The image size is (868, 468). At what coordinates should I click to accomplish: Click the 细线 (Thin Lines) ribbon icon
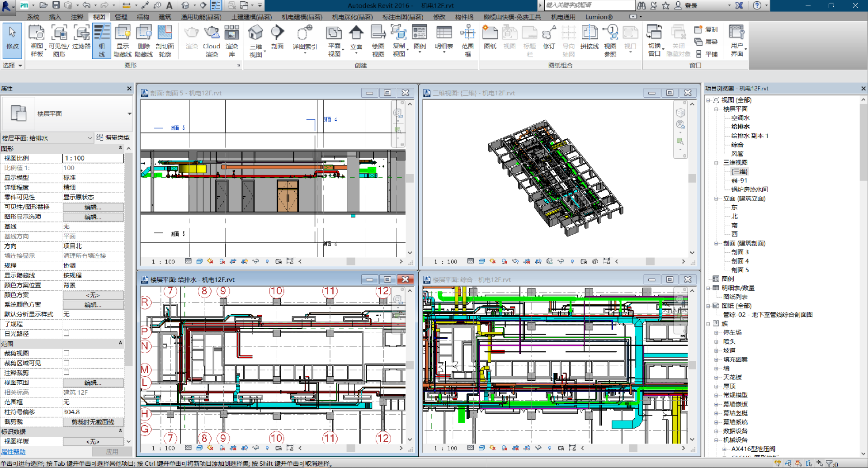point(102,41)
